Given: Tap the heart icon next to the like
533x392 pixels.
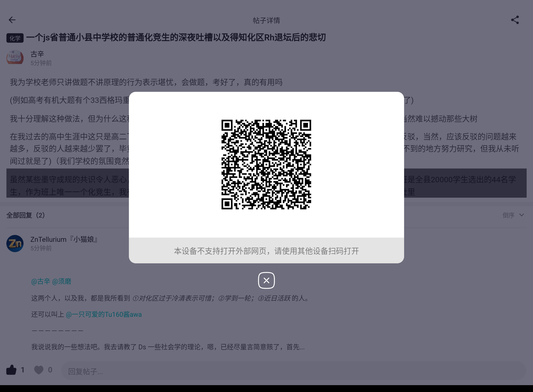Looking at the screenshot, I should click(39, 370).
